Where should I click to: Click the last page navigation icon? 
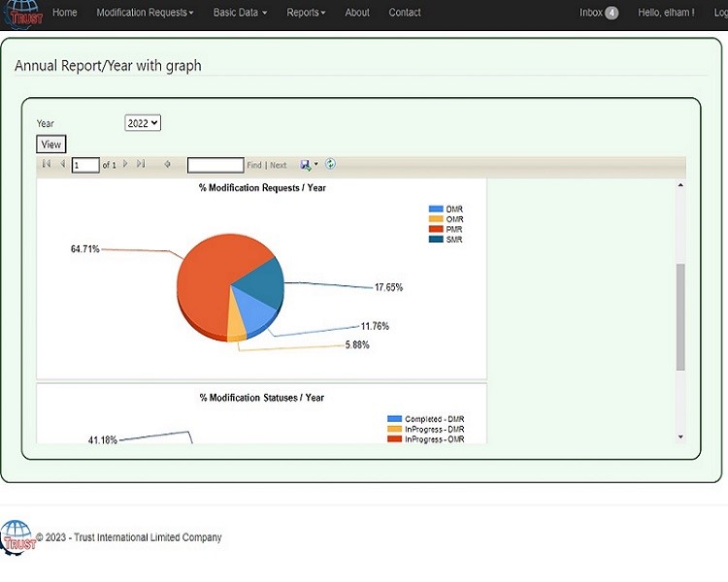point(141,165)
